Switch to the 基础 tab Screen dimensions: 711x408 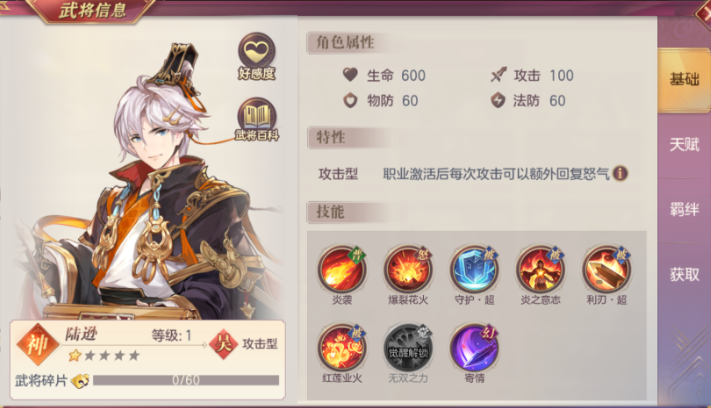(x=684, y=79)
